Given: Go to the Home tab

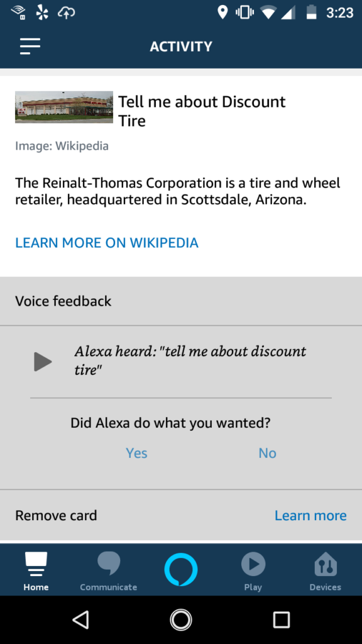Looking at the screenshot, I should pyautogui.click(x=36, y=571).
